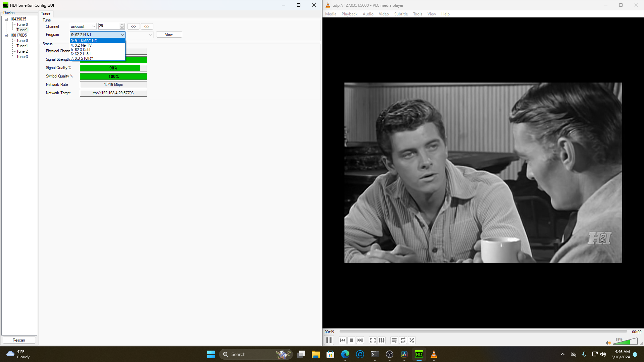
Task: Open OBS Studio from taskbar
Action: tap(390, 354)
